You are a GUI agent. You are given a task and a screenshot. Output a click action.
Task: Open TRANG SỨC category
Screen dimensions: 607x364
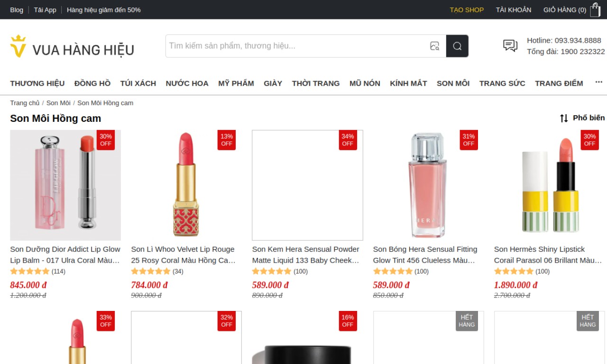(x=502, y=83)
